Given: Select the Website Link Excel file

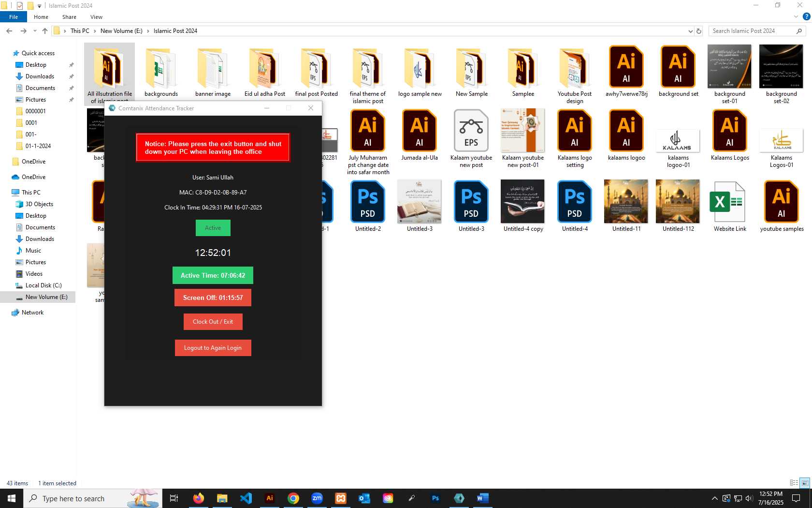Looking at the screenshot, I should coord(730,207).
